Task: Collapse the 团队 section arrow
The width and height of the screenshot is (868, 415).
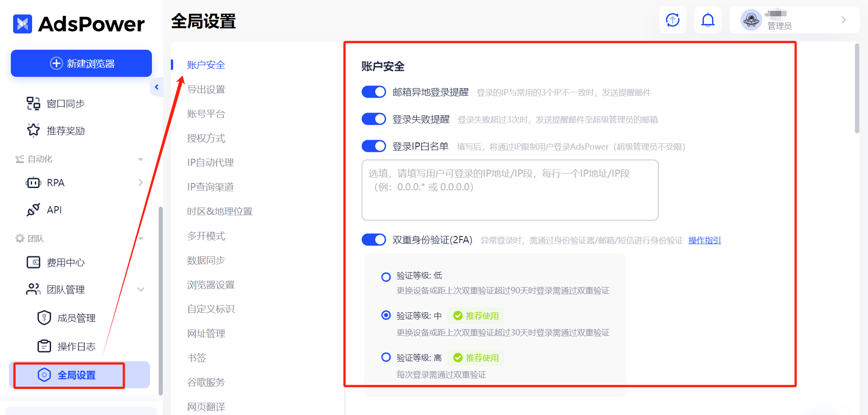Action: click(x=141, y=238)
